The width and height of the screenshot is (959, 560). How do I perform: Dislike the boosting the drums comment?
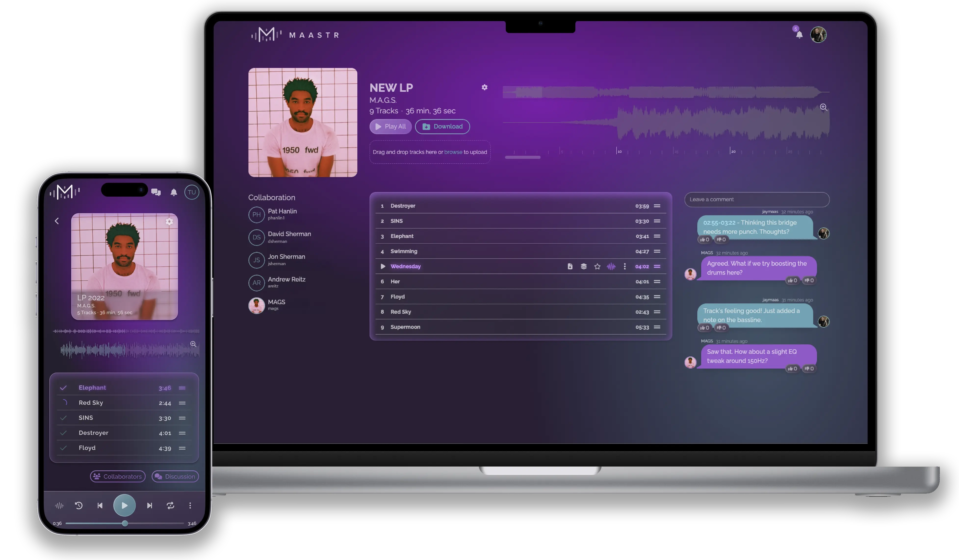809,280
